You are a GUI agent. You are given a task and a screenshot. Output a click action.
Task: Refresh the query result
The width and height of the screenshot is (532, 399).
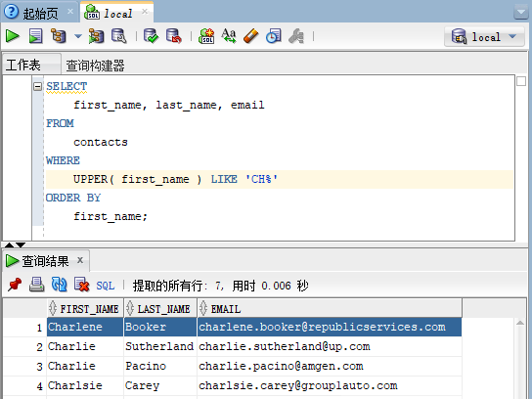59,285
